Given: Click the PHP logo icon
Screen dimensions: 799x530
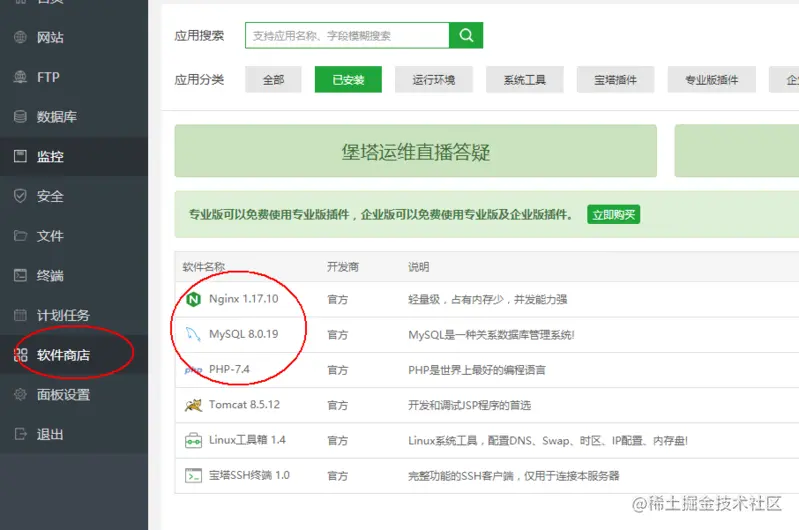Looking at the screenshot, I should click(x=193, y=370).
